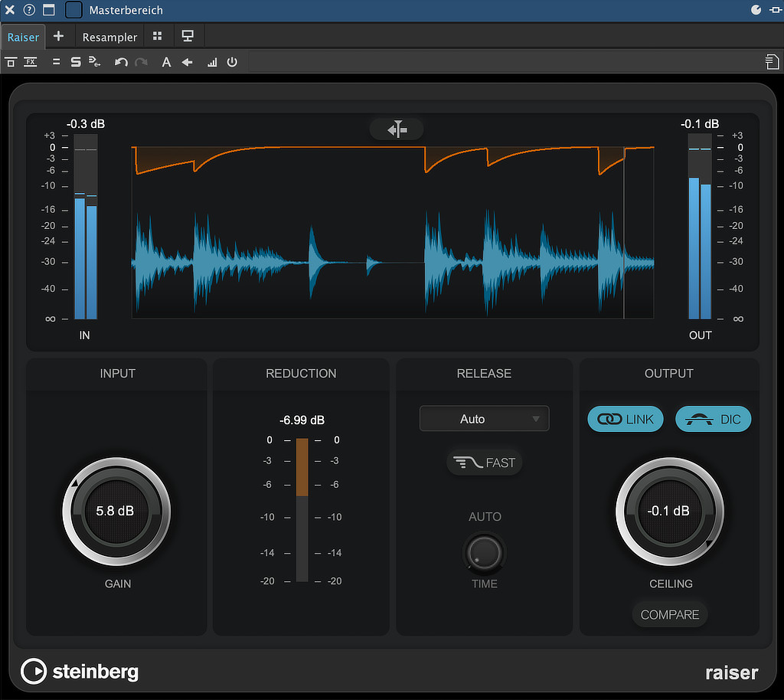Click the blue color square beside Masterbereich
Viewport: 784px width, 700px height.
(x=73, y=9)
